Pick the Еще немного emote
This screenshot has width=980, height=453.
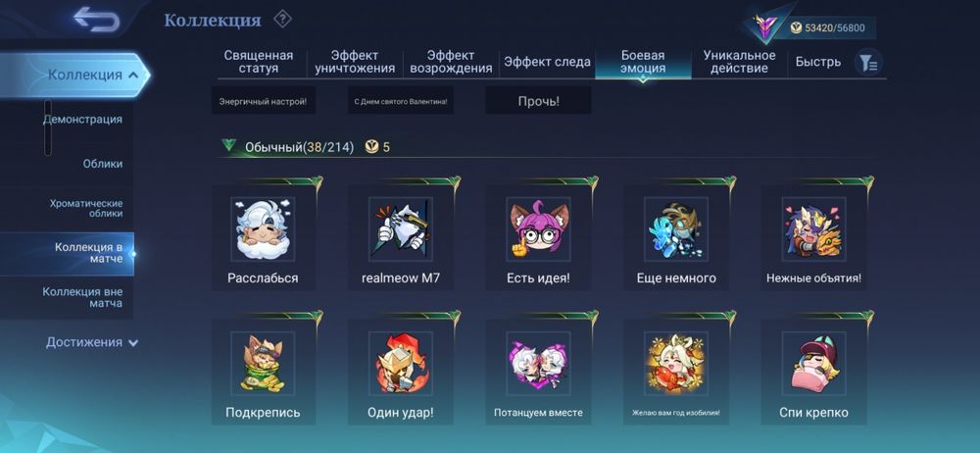click(x=676, y=237)
